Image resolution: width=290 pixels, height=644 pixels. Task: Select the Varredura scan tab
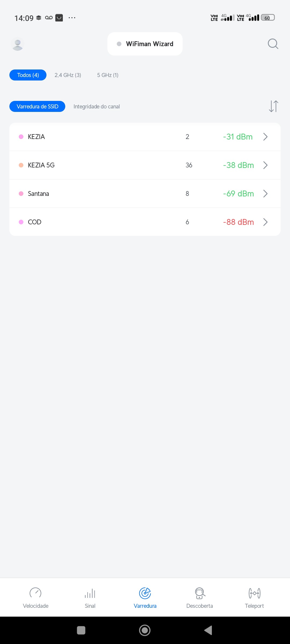pyautogui.click(x=145, y=598)
